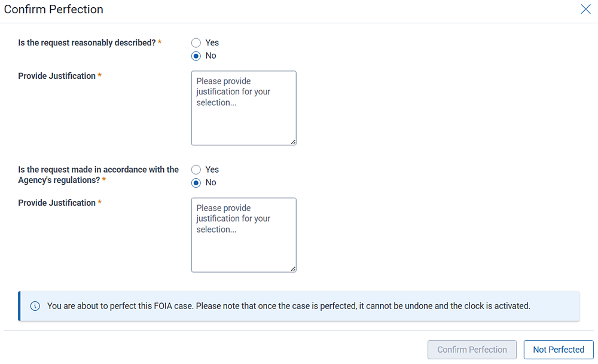
Task: Select Yes for request reasonably described
Action: point(196,42)
